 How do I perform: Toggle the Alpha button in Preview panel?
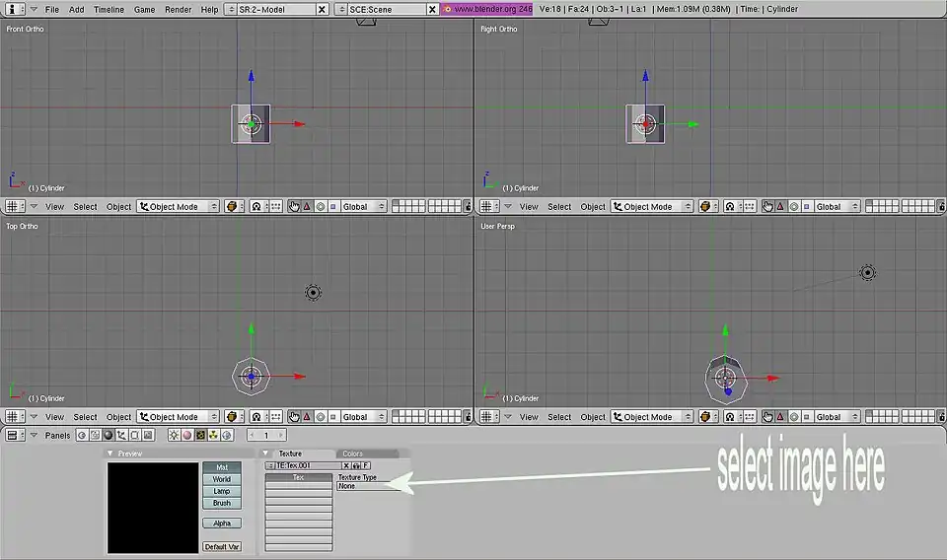[x=222, y=524]
